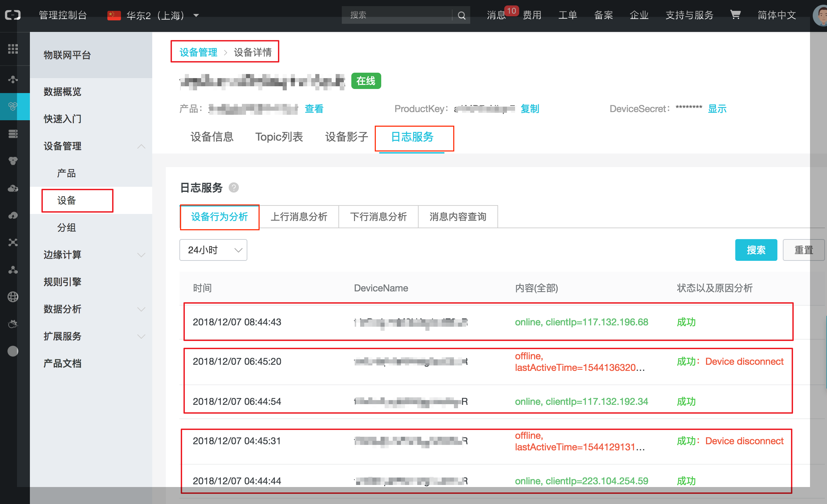The width and height of the screenshot is (827, 504).
Task: Click the highlighted IoT platform sidebar icon
Action: (13, 107)
